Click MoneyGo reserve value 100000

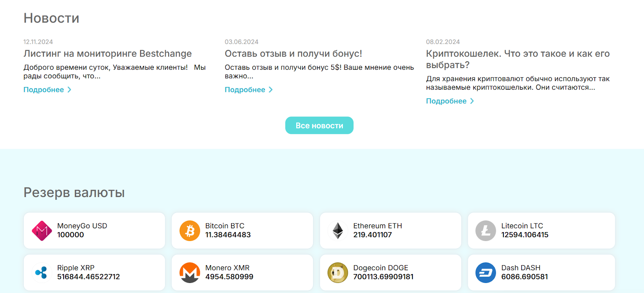[70, 235]
